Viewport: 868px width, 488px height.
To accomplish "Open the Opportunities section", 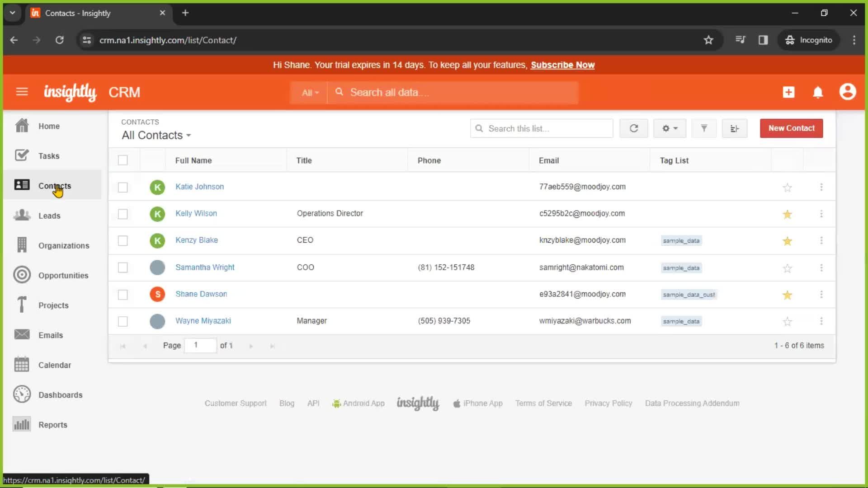I will [x=63, y=275].
